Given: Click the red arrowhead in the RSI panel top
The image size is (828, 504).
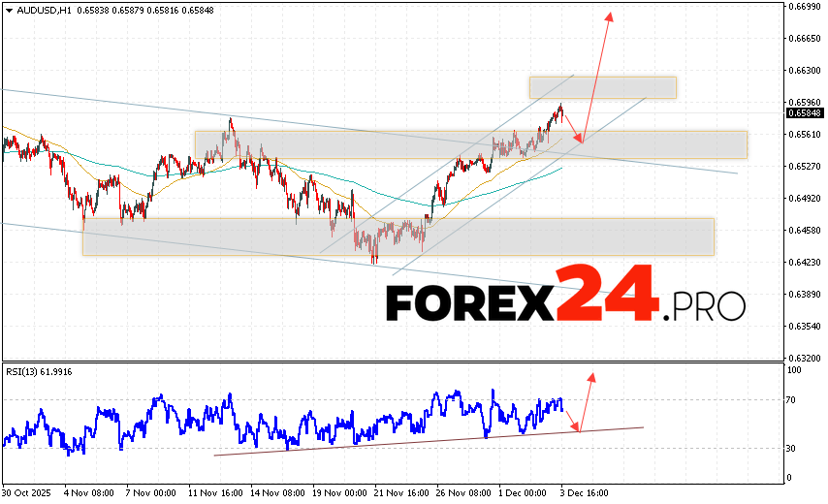Looking at the screenshot, I should click(590, 374).
